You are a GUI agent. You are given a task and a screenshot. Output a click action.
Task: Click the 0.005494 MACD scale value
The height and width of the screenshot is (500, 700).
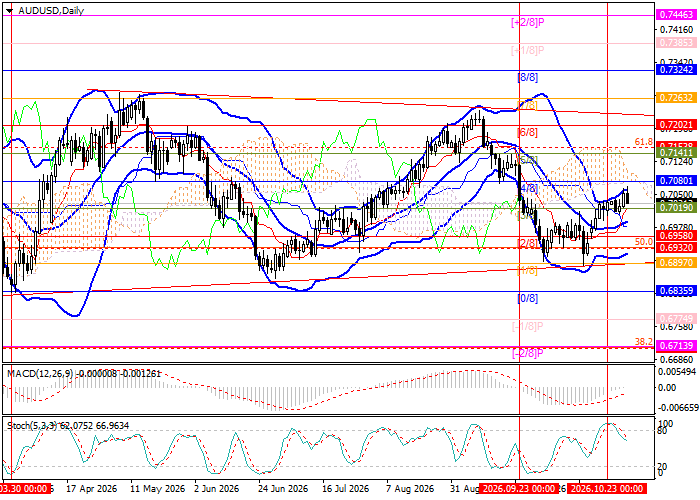tap(677, 371)
